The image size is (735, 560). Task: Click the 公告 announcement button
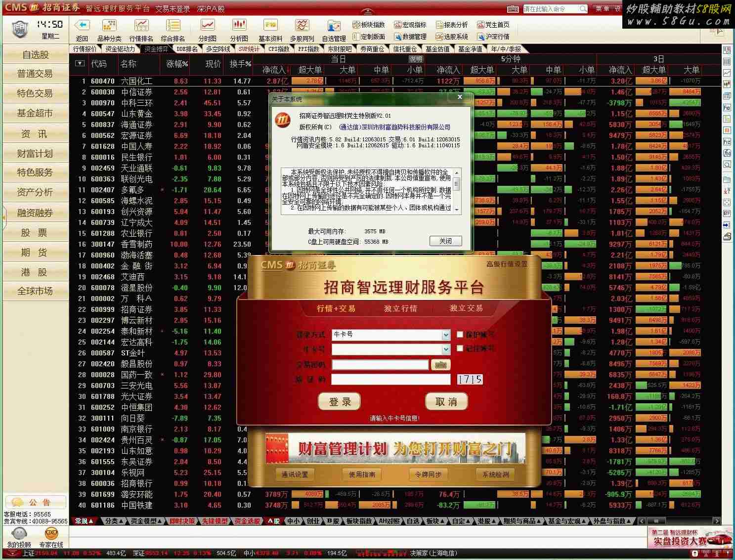point(35,502)
